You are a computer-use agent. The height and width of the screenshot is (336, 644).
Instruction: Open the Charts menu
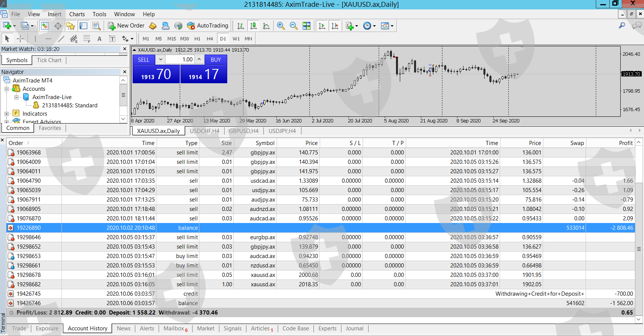[x=77, y=14]
